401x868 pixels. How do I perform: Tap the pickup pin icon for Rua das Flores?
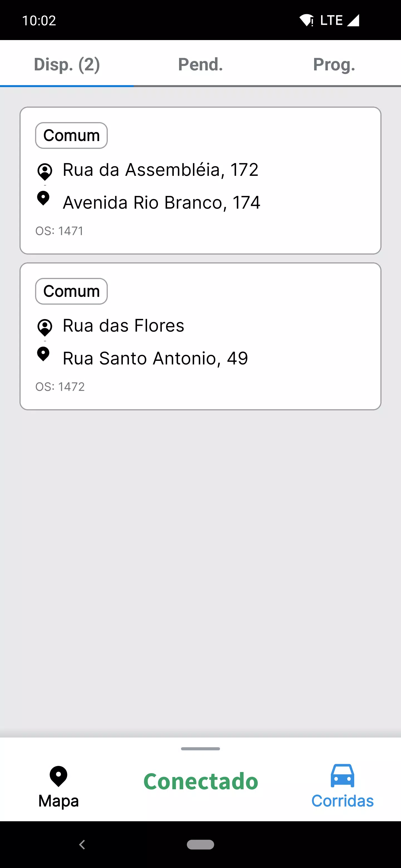tap(45, 327)
